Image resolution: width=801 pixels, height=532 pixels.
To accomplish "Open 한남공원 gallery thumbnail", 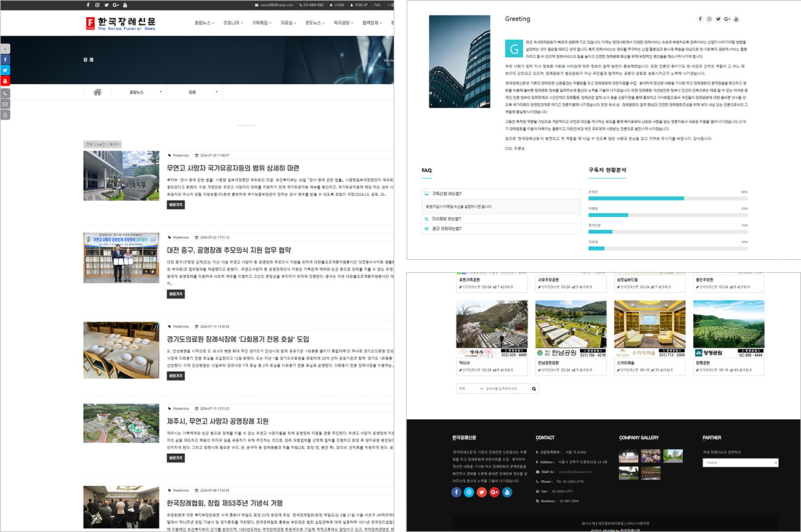I will [571, 329].
